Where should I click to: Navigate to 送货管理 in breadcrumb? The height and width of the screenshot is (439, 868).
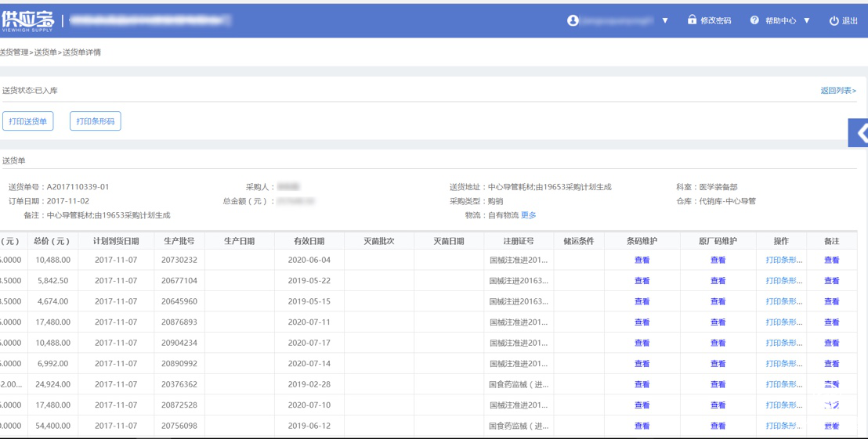[x=13, y=52]
